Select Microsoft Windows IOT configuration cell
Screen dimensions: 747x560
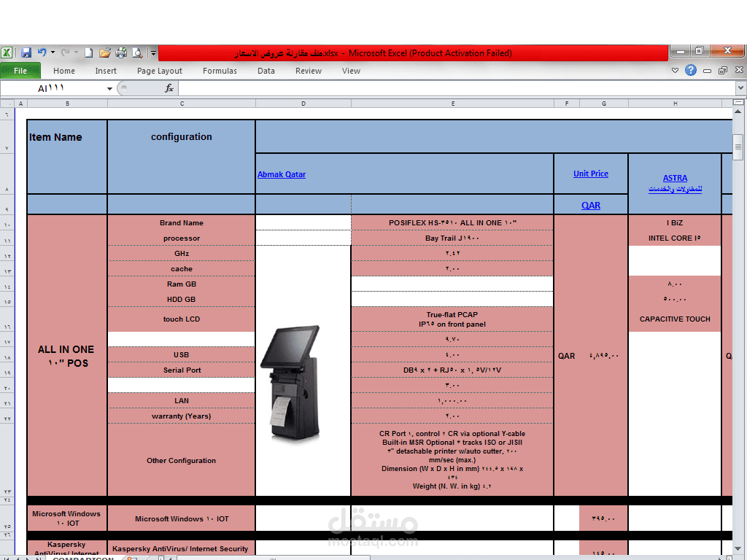(x=182, y=518)
